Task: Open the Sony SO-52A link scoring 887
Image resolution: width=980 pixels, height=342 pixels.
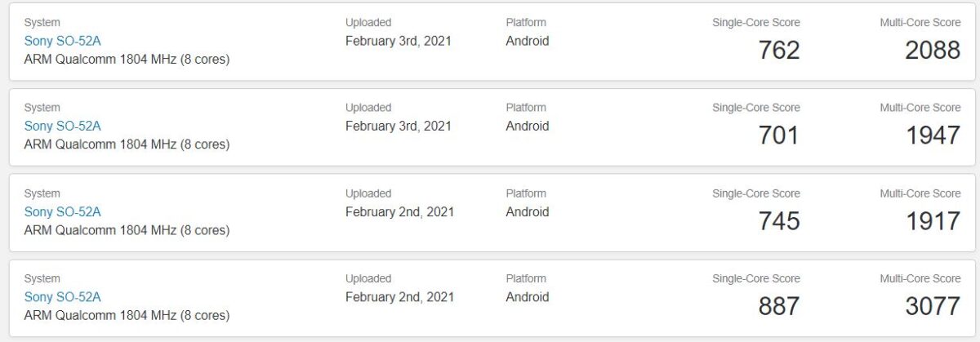Action: (62, 297)
